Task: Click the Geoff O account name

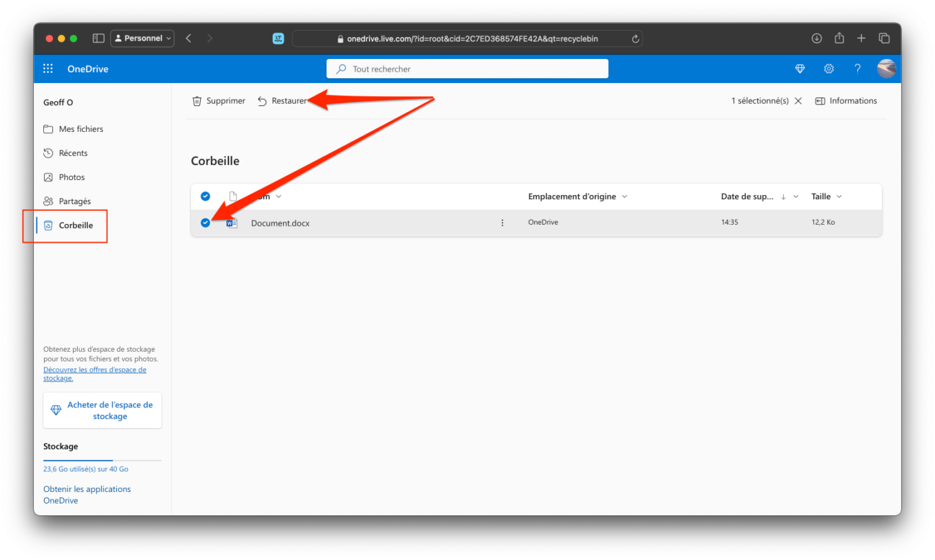Action: tap(58, 102)
